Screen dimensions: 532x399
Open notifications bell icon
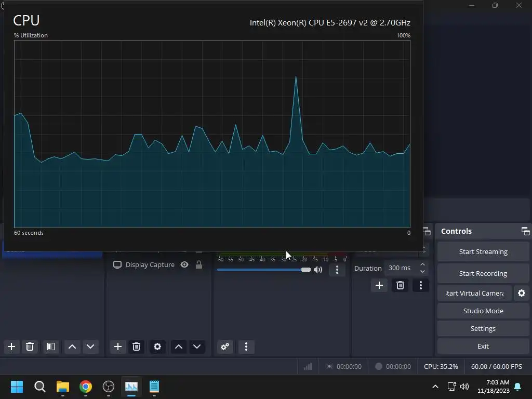(x=518, y=387)
